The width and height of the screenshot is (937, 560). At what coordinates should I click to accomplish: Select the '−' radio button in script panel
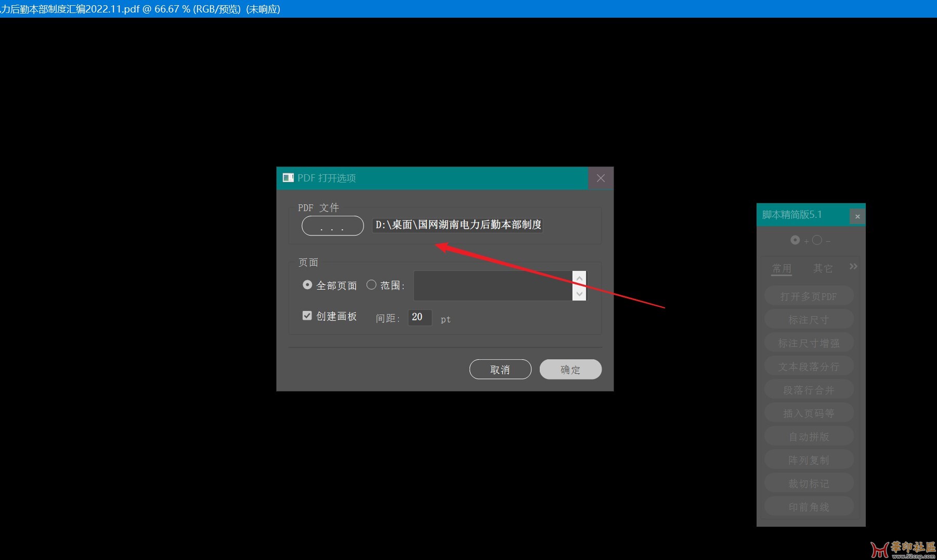point(817,240)
